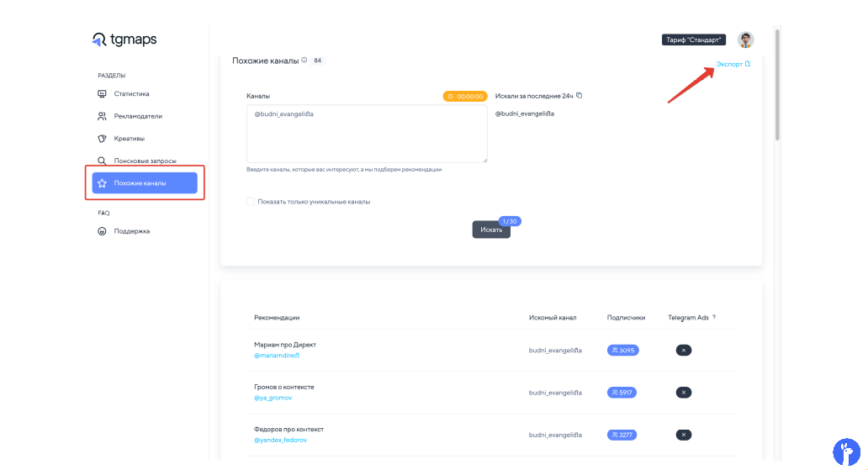
Task: Open the @mariamdirect channel link
Action: 277,355
